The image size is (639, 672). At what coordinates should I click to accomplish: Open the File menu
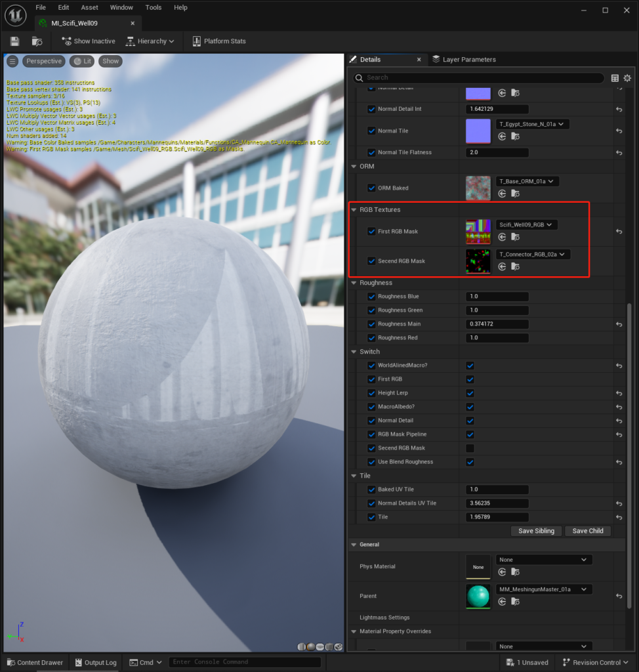[x=41, y=7]
